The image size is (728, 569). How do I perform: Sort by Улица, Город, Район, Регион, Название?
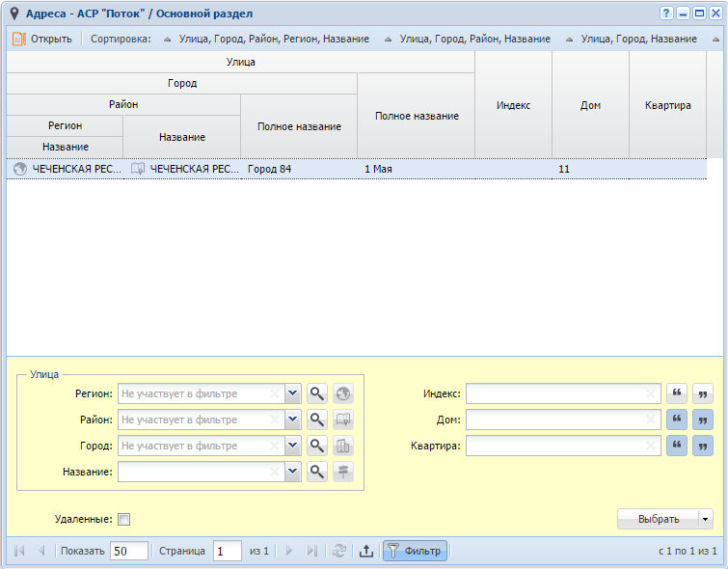266,39
